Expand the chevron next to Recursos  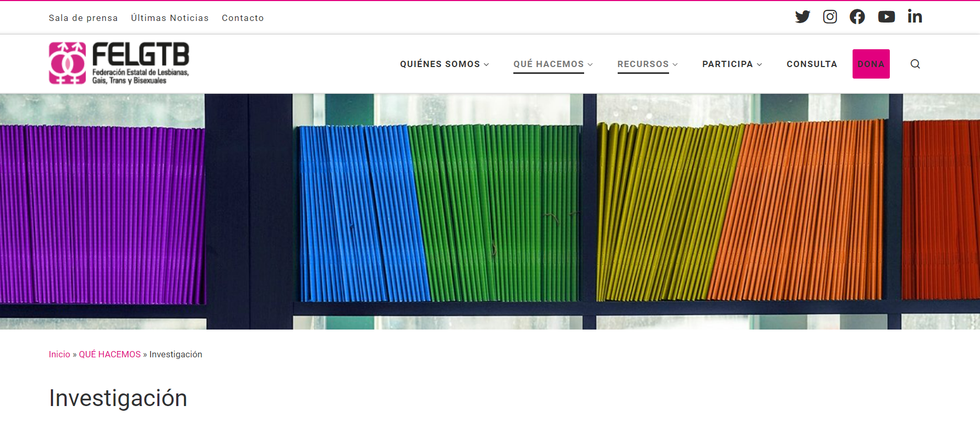pyautogui.click(x=675, y=64)
